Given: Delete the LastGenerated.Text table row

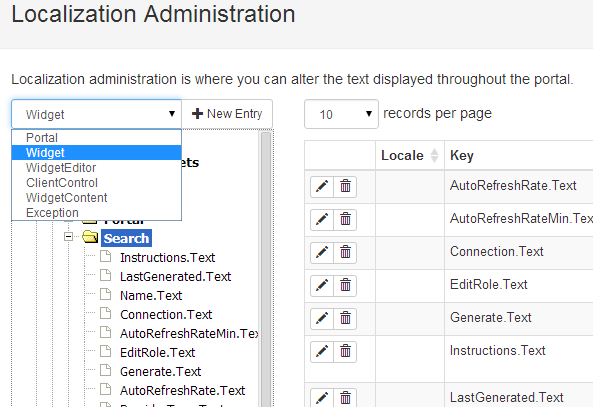Looking at the screenshot, I should click(x=345, y=398).
